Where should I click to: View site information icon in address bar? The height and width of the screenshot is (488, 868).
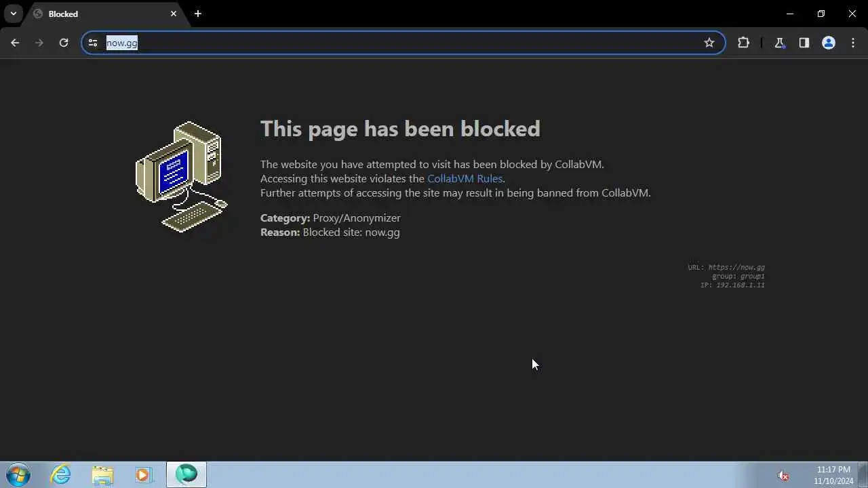(93, 43)
